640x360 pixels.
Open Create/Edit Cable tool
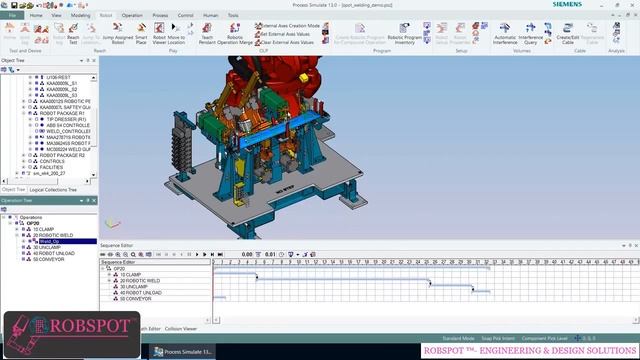tap(568, 33)
